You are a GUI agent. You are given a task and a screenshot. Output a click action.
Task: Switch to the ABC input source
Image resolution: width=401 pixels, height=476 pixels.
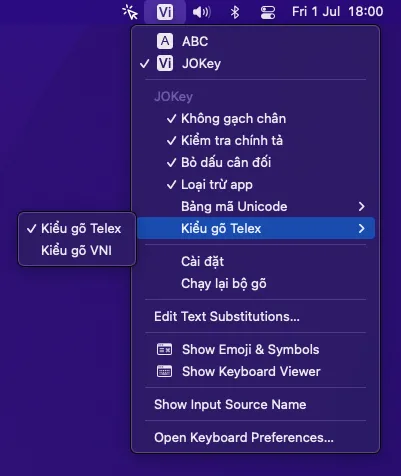(x=256, y=41)
